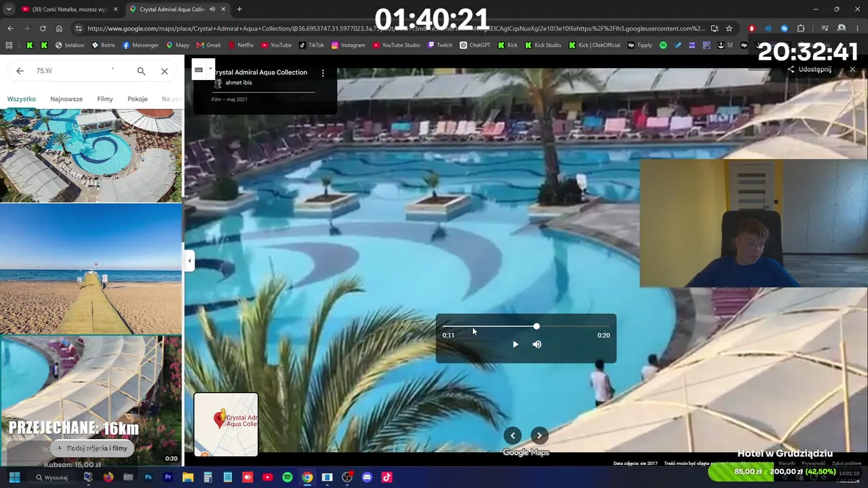This screenshot has width=868, height=488.
Task: Mute the video with the speaker icon
Action: point(537,344)
